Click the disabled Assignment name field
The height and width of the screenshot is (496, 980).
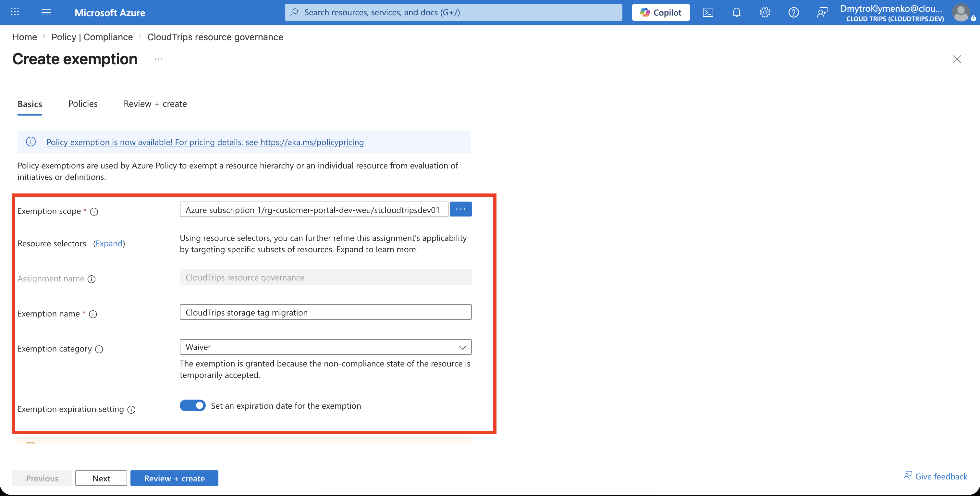click(x=326, y=277)
